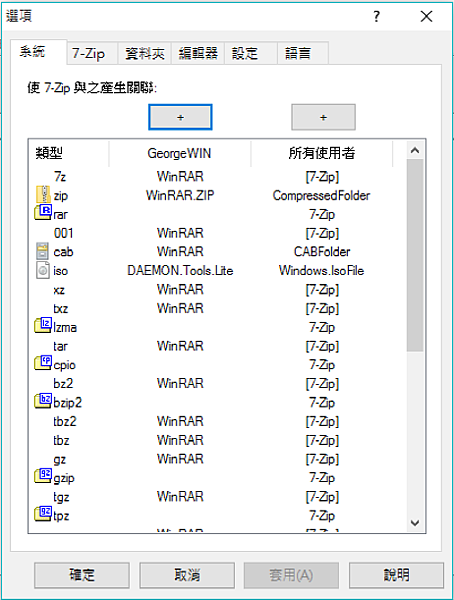Click the gzip file type icon

43,476
